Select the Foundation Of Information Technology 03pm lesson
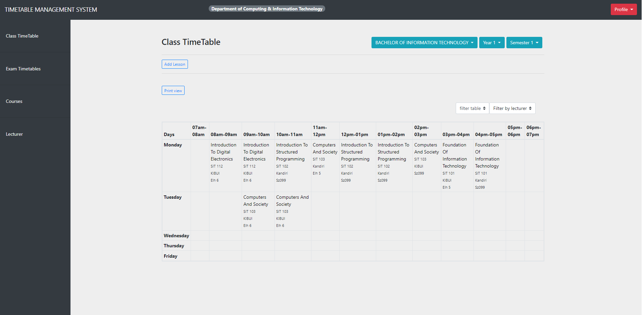This screenshot has width=644, height=315. tap(456, 166)
